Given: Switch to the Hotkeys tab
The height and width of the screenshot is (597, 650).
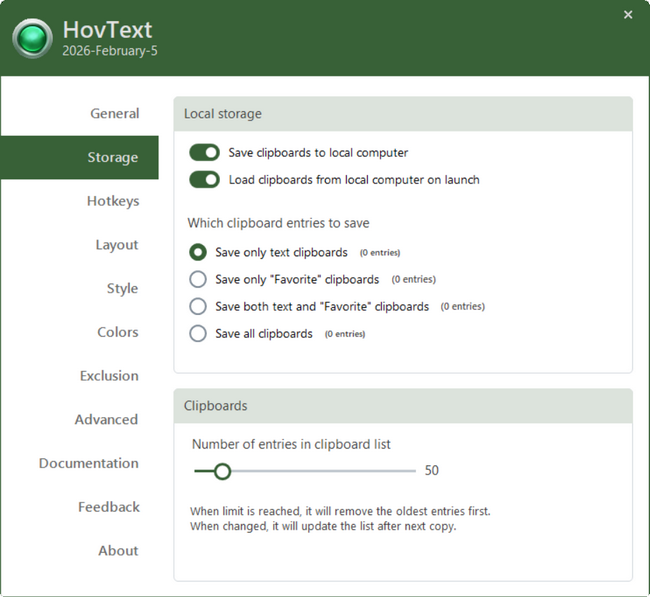Looking at the screenshot, I should (x=112, y=201).
